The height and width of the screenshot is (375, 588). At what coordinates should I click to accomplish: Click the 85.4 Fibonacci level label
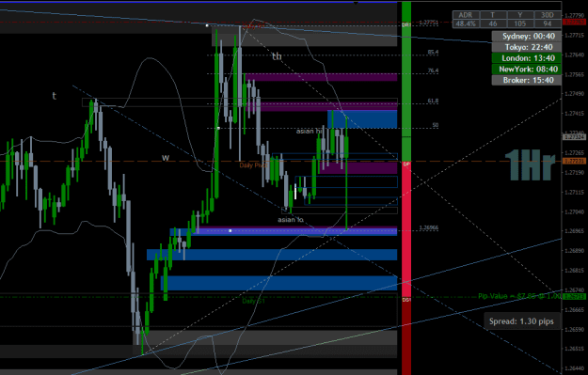[433, 52]
